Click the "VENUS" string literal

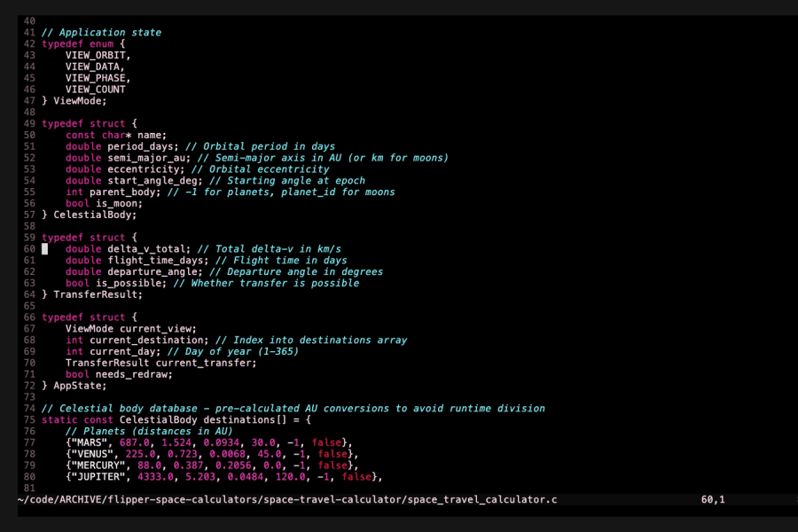(92, 454)
